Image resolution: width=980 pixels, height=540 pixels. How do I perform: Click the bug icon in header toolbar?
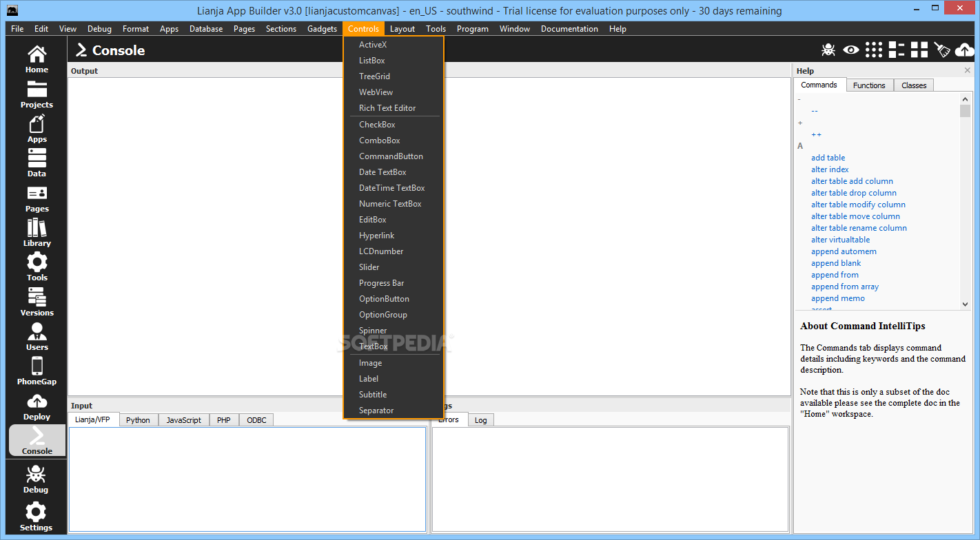tap(828, 50)
